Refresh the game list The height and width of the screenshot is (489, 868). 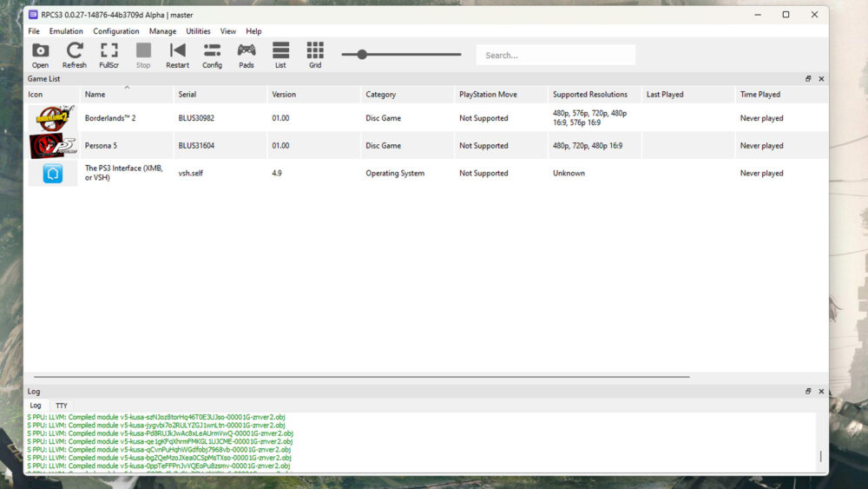click(75, 55)
